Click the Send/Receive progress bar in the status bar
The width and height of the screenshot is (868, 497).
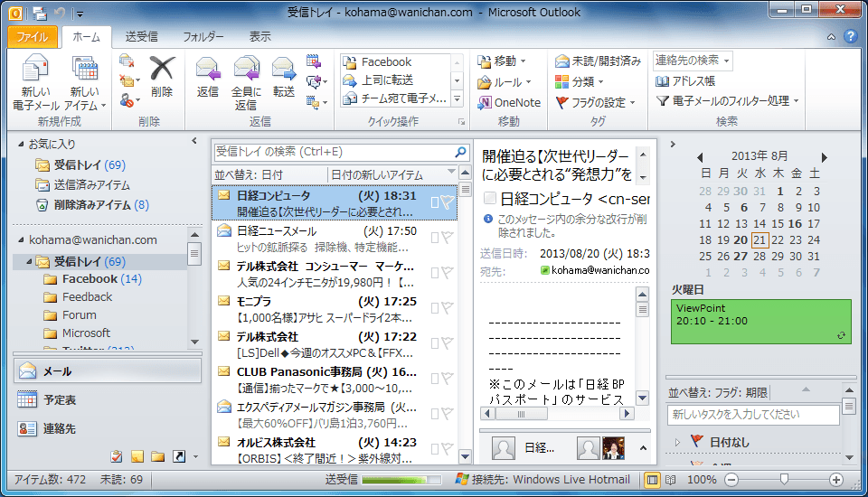click(401, 480)
